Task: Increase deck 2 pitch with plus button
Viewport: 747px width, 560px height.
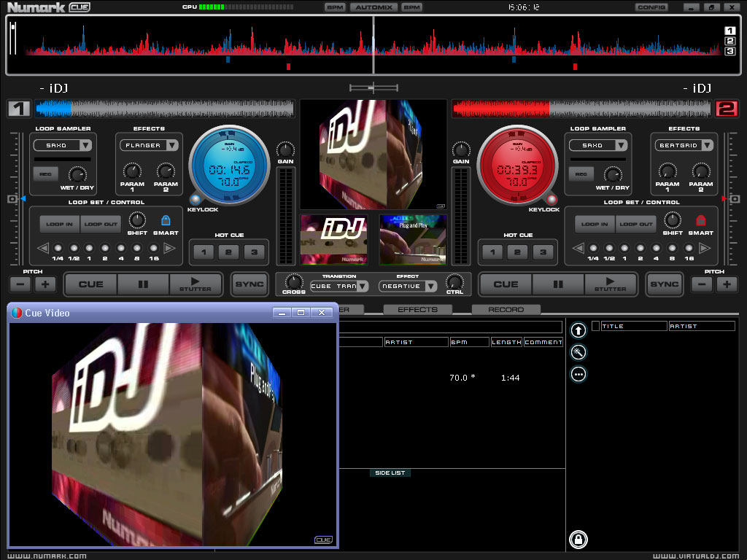Action: point(727,285)
